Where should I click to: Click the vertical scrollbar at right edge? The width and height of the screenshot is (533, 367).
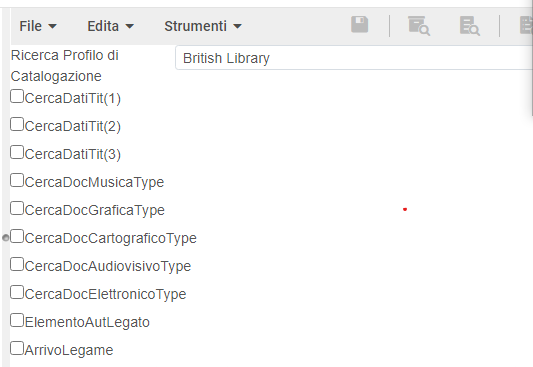pos(531,61)
